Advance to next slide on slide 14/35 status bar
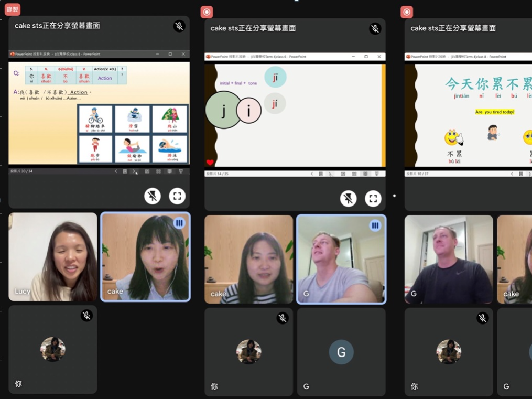Viewport: 532px width, 399px height. coord(331,174)
